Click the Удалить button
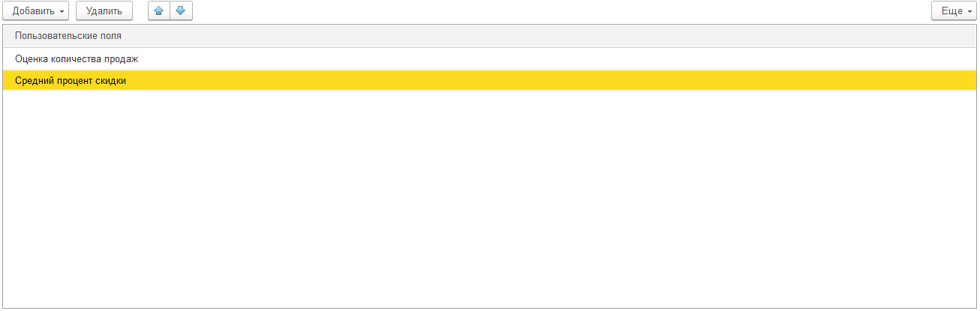Viewport: 980px width, 311px height. click(x=104, y=11)
